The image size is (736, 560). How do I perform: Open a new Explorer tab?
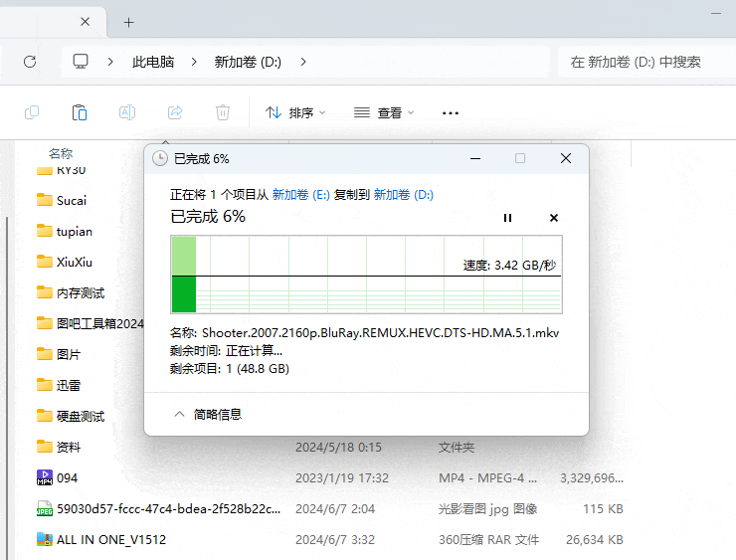[x=128, y=22]
